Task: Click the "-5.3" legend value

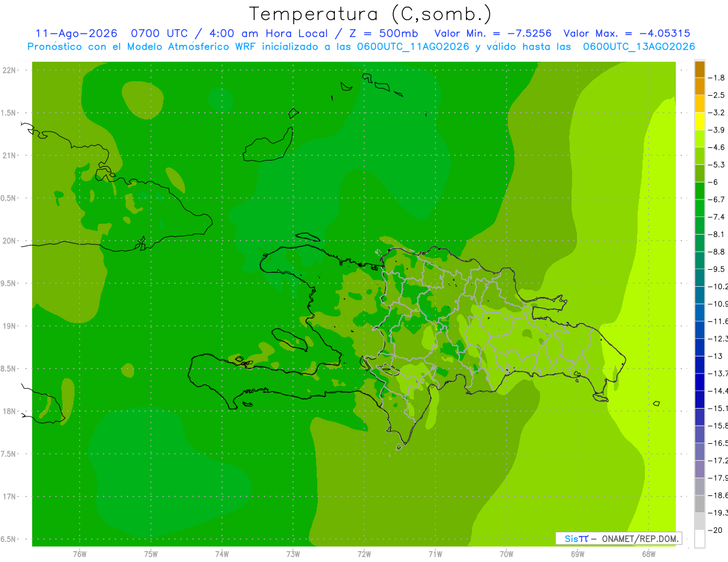Action: (x=717, y=165)
